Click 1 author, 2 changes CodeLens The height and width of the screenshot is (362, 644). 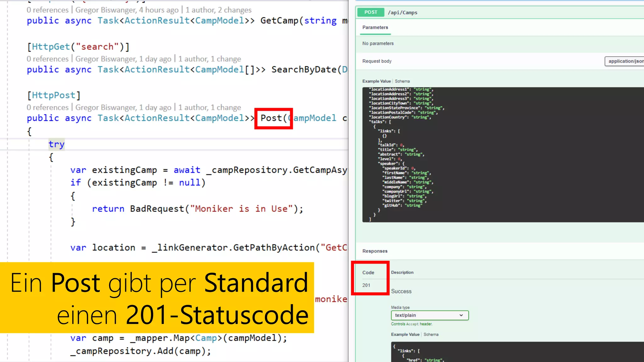click(219, 10)
